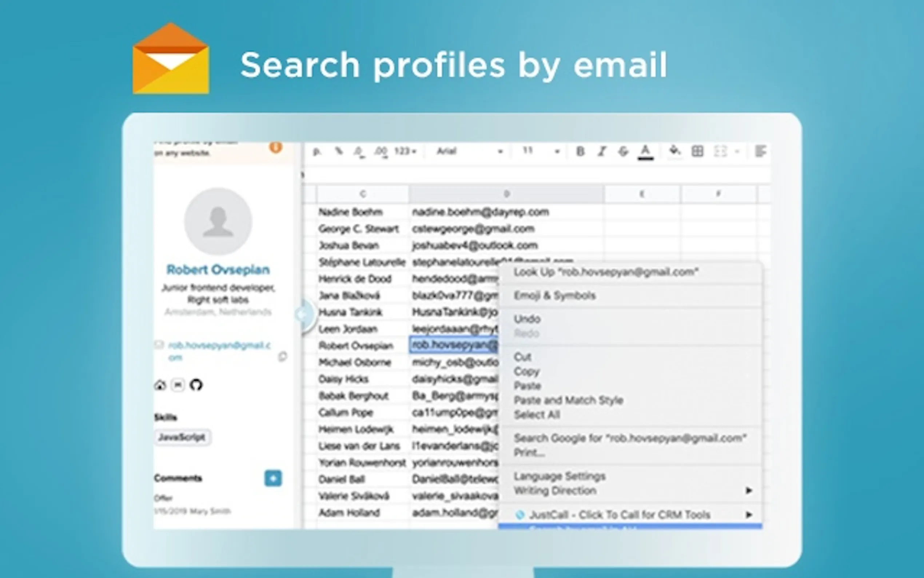Open the fill color bucket
The image size is (924, 578).
(674, 151)
